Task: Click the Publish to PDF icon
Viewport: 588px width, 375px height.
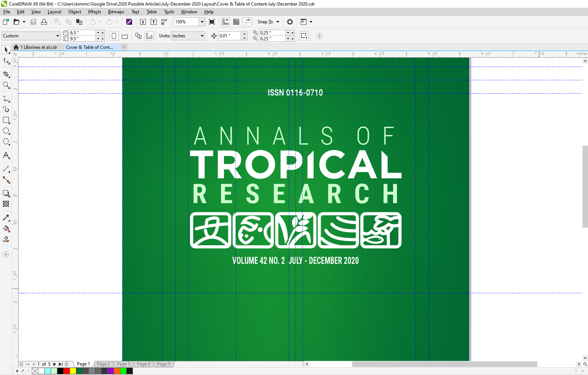Action: [x=164, y=22]
